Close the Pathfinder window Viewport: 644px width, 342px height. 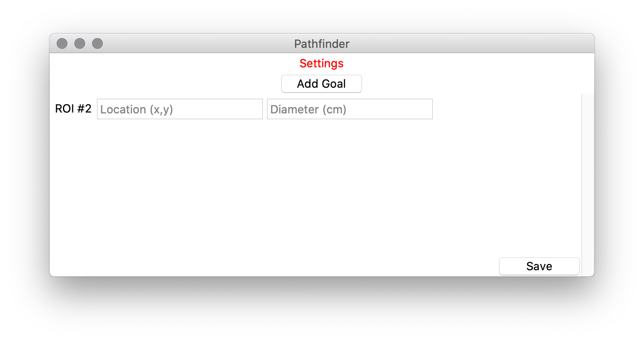click(62, 43)
